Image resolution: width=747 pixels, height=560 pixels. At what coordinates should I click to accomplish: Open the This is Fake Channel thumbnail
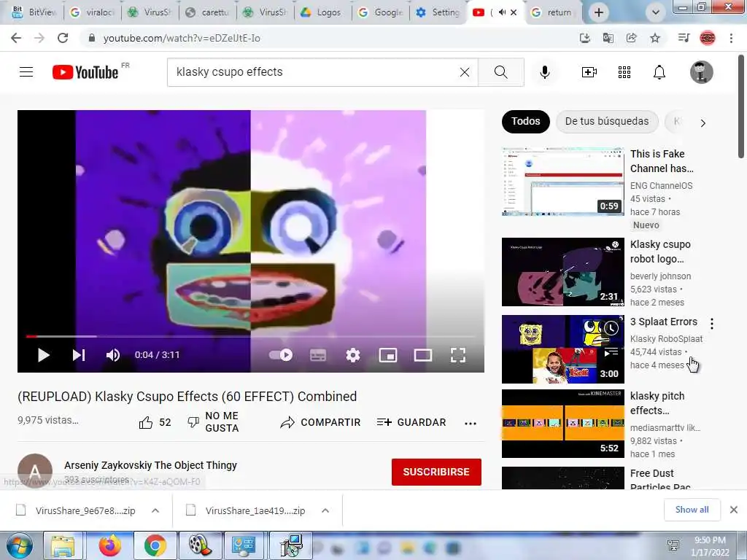tap(562, 182)
